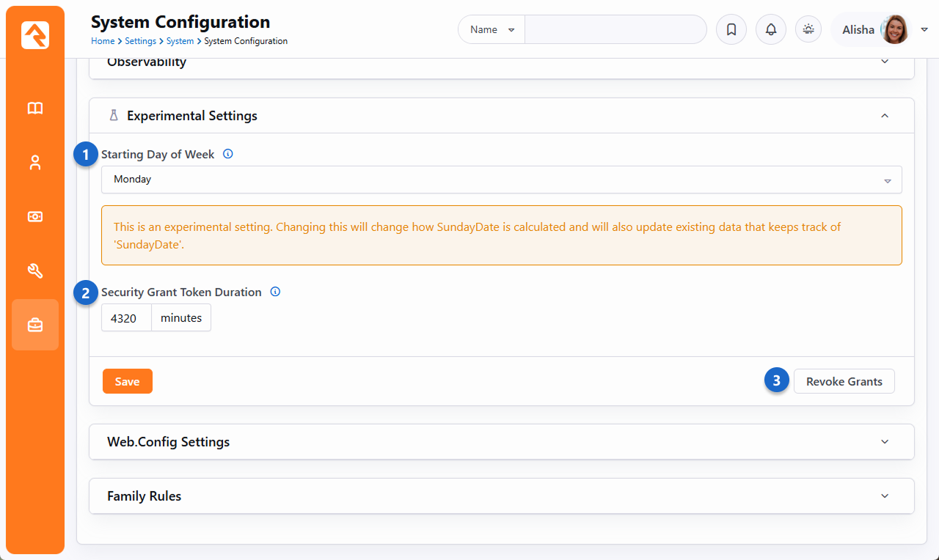Screen dimensions: 939x560
Task: Open the wrench tools icon in sidebar
Action: (x=35, y=271)
